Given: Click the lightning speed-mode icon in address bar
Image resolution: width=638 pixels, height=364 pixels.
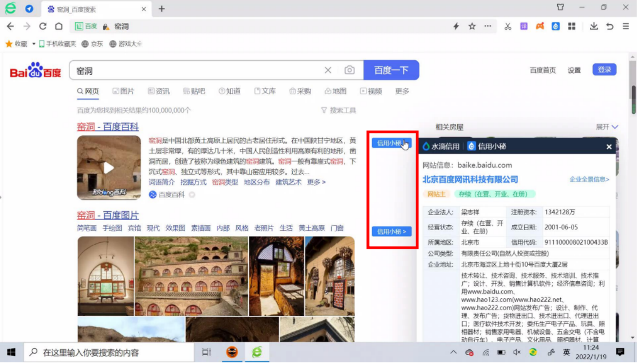Looking at the screenshot, I should pyautogui.click(x=456, y=26).
